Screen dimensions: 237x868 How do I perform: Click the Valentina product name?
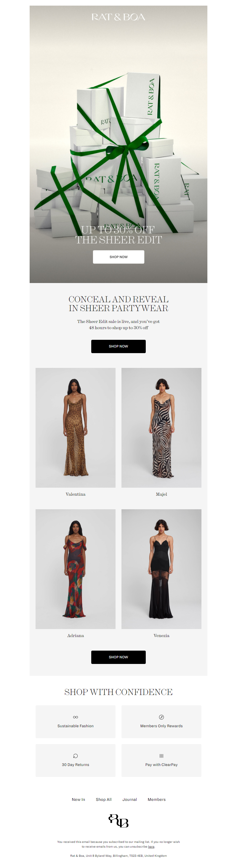tap(76, 494)
